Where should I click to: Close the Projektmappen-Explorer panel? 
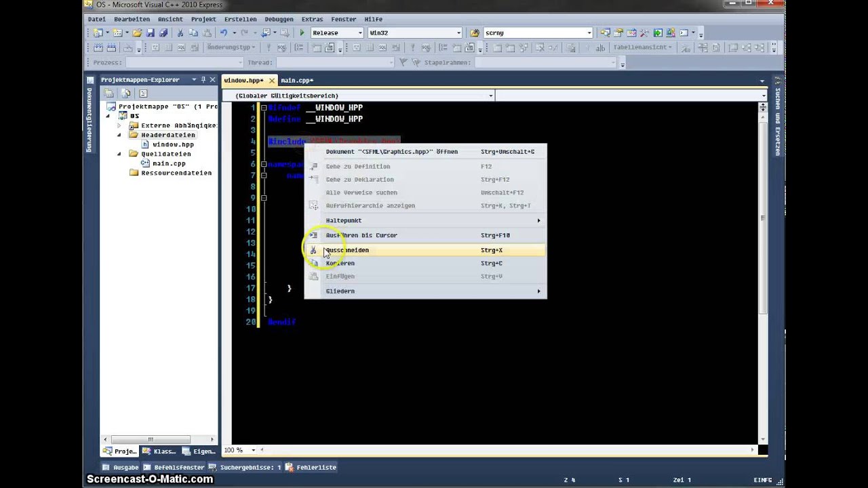tap(212, 79)
